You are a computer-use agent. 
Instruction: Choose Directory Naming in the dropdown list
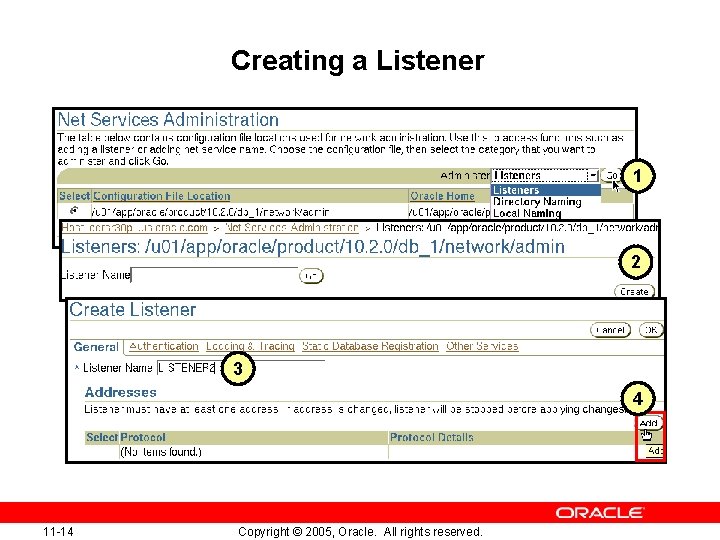coord(537,202)
